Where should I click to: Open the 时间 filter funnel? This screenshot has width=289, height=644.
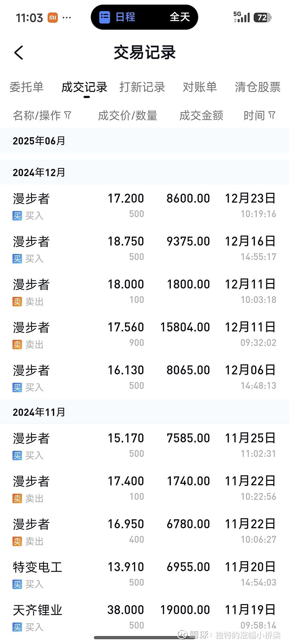(272, 115)
